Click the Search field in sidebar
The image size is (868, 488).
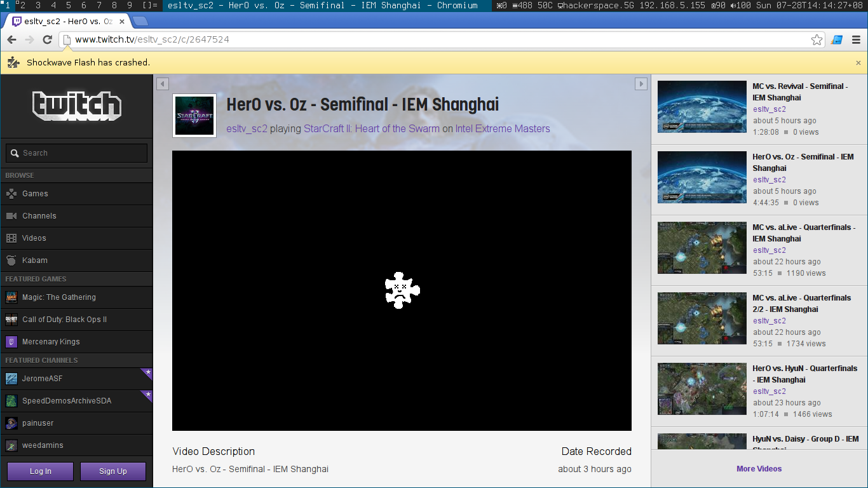pyautogui.click(x=77, y=153)
